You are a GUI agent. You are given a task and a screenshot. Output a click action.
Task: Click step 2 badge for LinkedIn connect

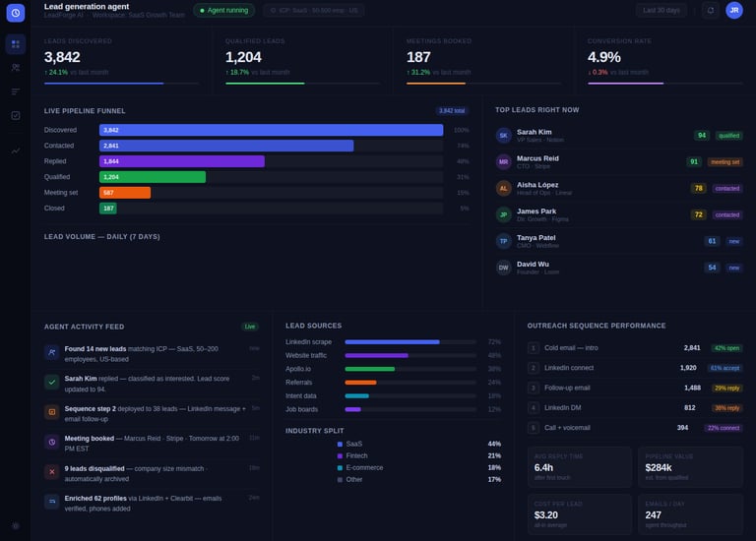click(534, 368)
